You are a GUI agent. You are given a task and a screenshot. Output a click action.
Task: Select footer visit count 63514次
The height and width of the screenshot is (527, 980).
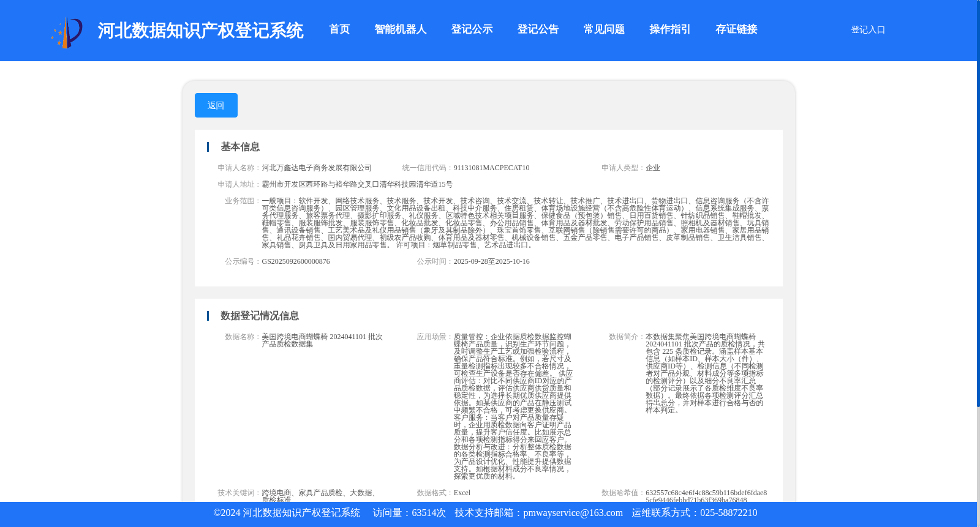[429, 513]
